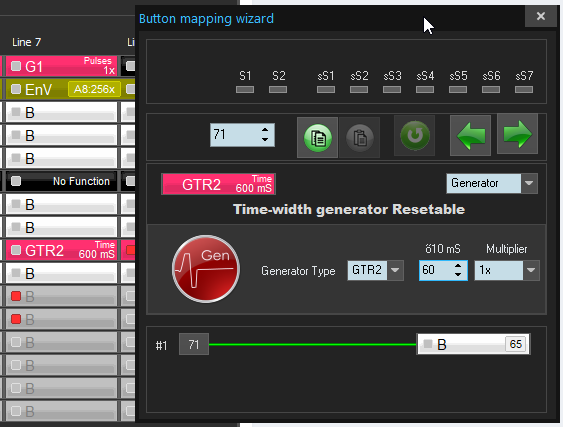Toggle the sS7 indicator

coord(524,89)
